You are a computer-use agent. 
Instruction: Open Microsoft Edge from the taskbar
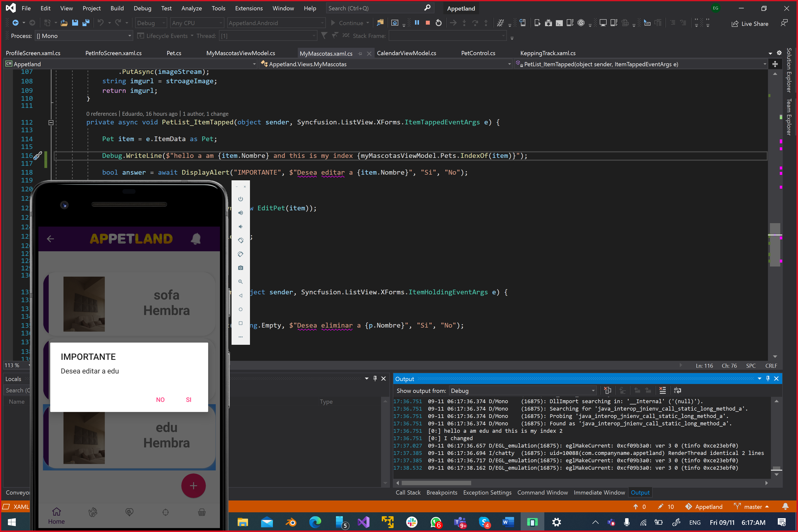click(315, 522)
